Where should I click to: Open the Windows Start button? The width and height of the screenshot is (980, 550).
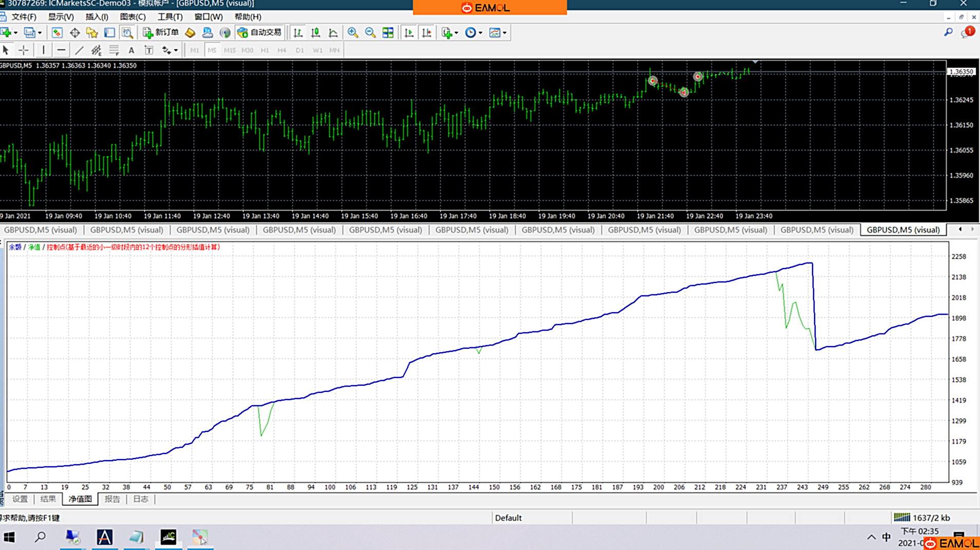click(x=9, y=537)
